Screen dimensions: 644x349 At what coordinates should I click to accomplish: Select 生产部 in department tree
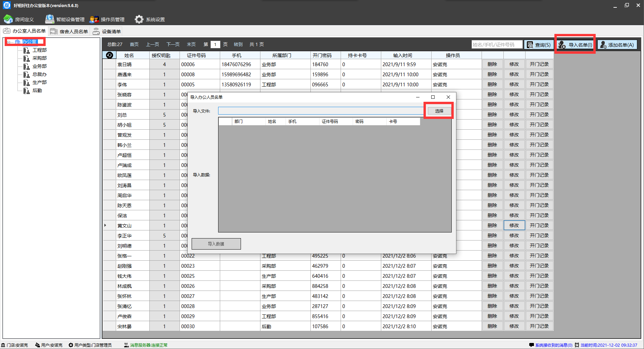point(40,82)
